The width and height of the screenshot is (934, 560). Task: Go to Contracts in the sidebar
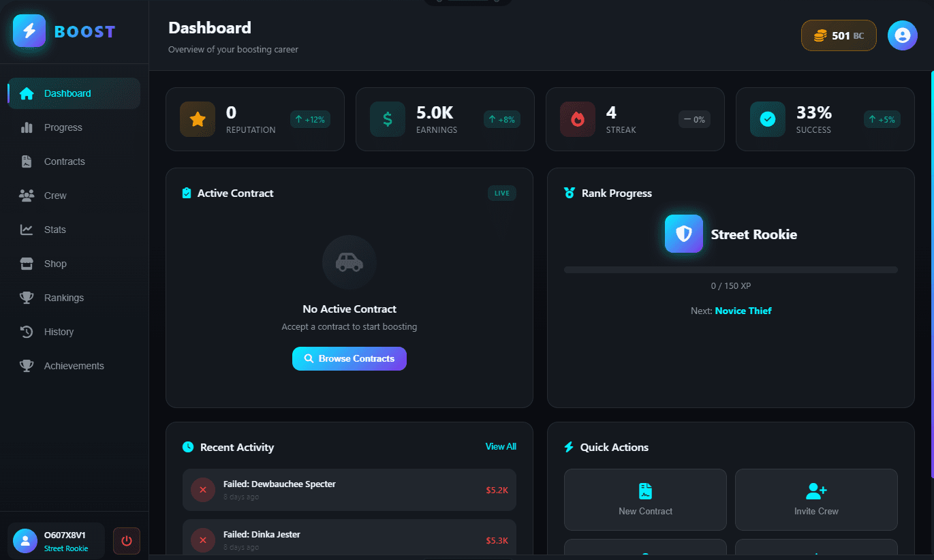pos(64,161)
